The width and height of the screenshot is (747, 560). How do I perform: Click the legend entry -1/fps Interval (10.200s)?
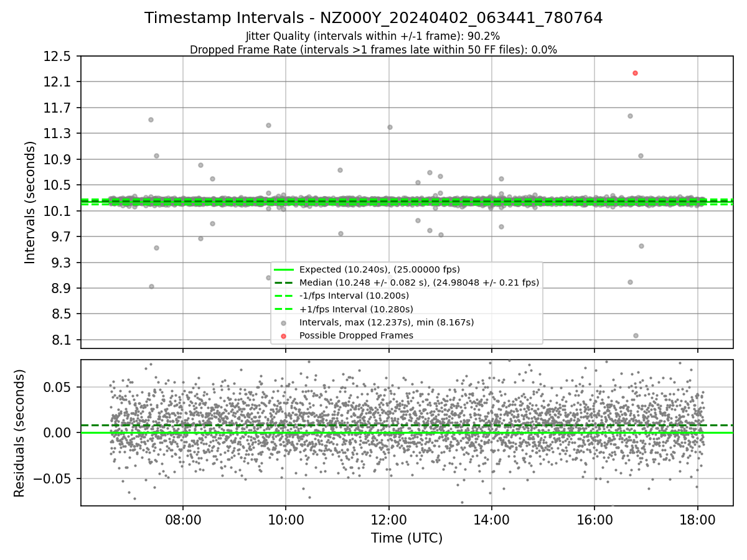click(x=354, y=296)
